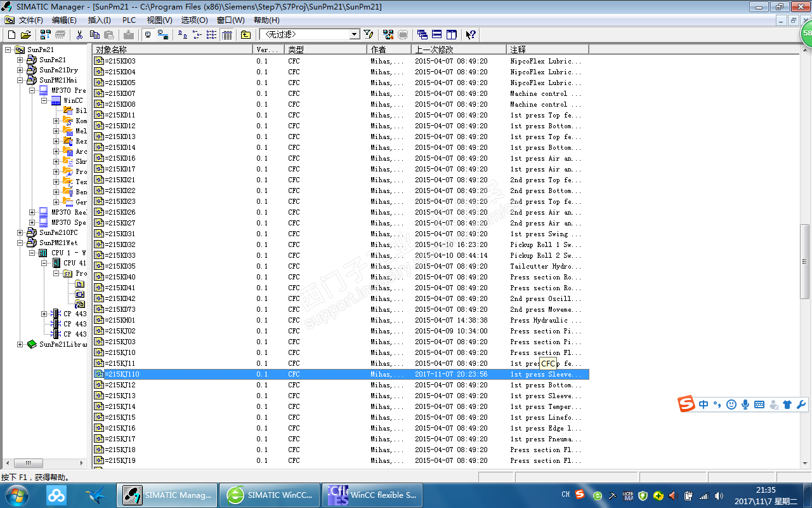This screenshot has width=812, height=508.
Task: Open the Sogou soft keyboard icon
Action: click(759, 404)
